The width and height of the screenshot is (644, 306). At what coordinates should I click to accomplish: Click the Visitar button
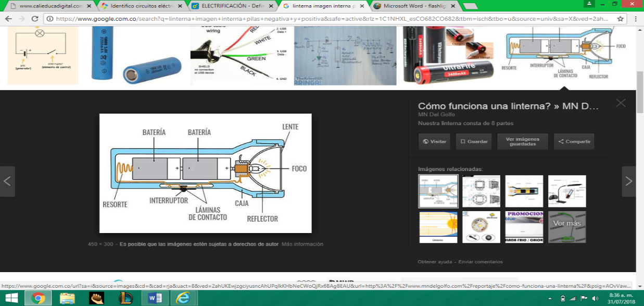tap(434, 142)
